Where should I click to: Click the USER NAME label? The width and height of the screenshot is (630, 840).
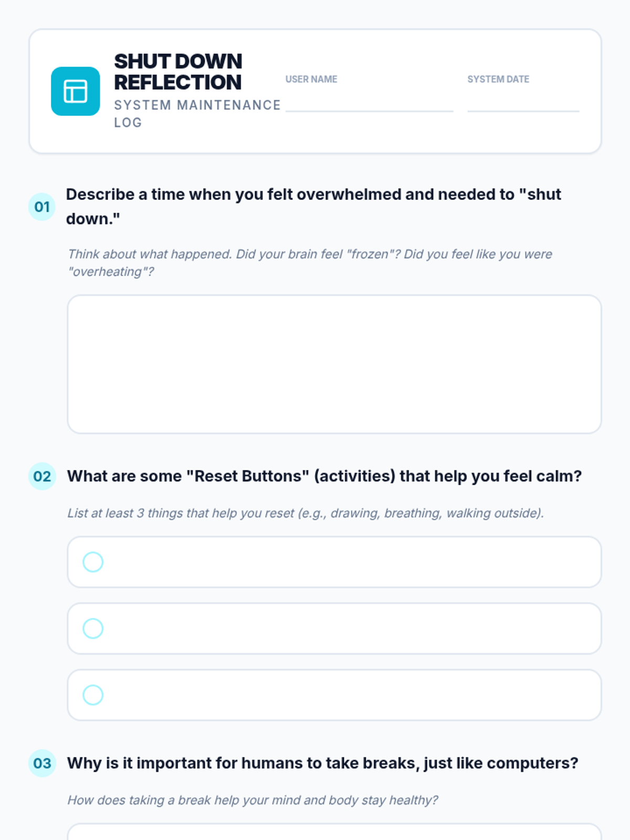pyautogui.click(x=311, y=79)
